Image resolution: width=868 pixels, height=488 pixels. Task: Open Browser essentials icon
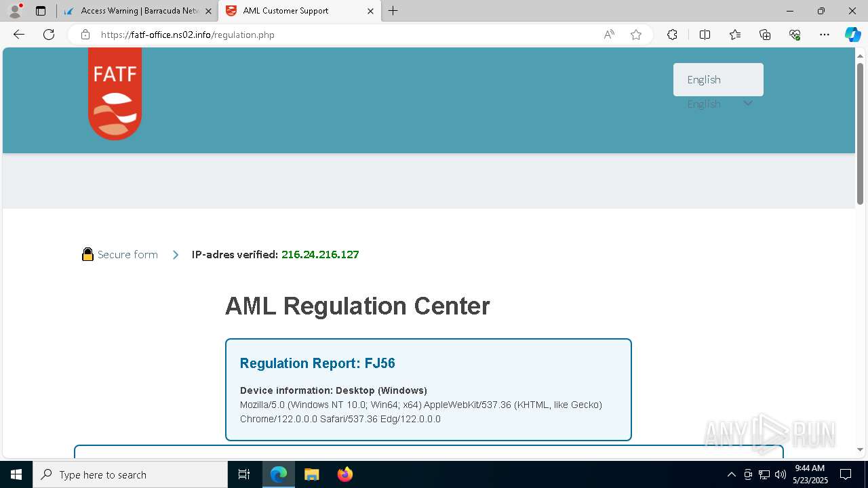pos(795,35)
